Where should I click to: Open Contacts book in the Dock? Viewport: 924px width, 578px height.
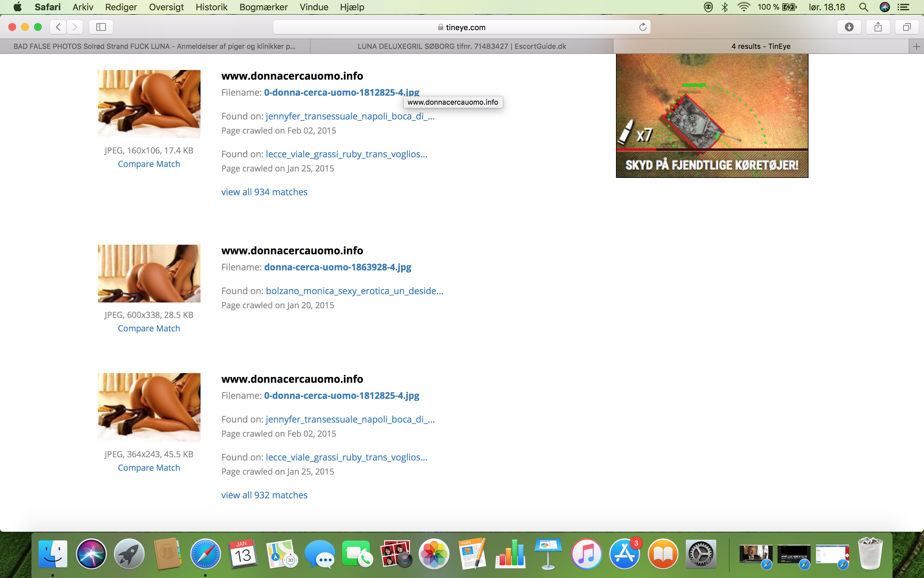coord(167,554)
